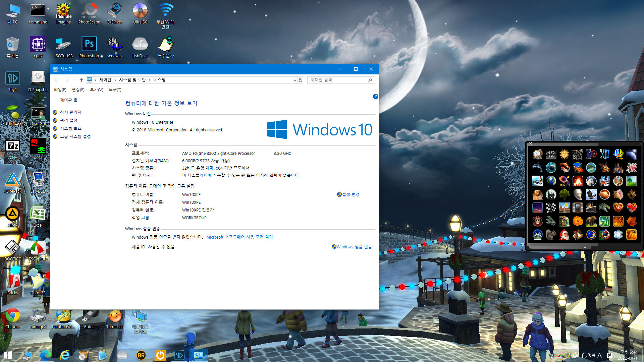This screenshot has height=362, width=644.
Task: Open the Photoshop desktop shortcut
Action: point(89,47)
